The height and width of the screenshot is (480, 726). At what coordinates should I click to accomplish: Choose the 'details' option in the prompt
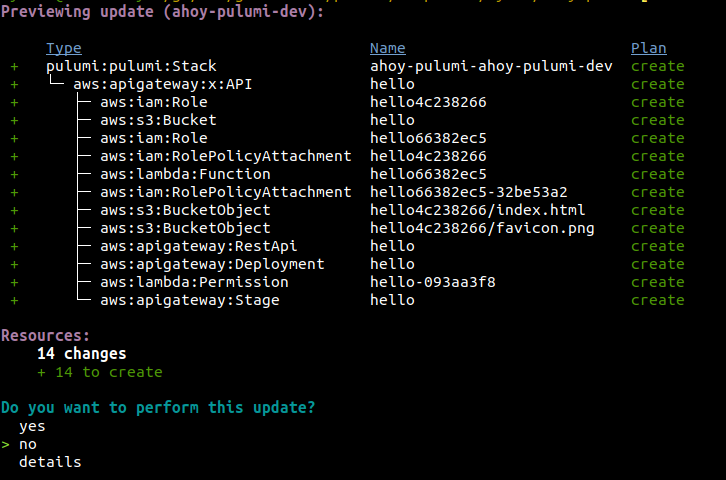[50, 462]
